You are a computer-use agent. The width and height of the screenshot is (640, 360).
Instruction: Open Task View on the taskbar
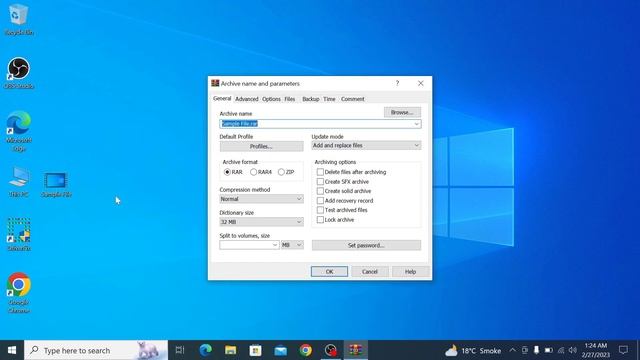(180, 350)
